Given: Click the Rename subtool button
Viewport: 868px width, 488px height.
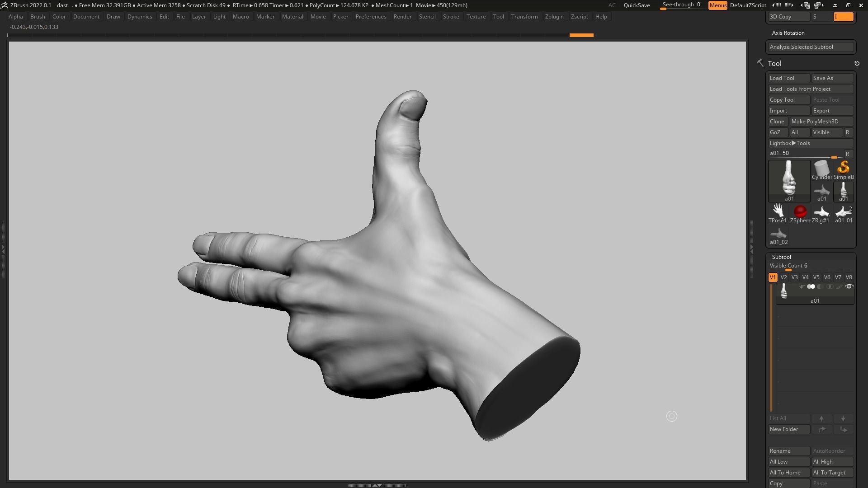Looking at the screenshot, I should [789, 451].
